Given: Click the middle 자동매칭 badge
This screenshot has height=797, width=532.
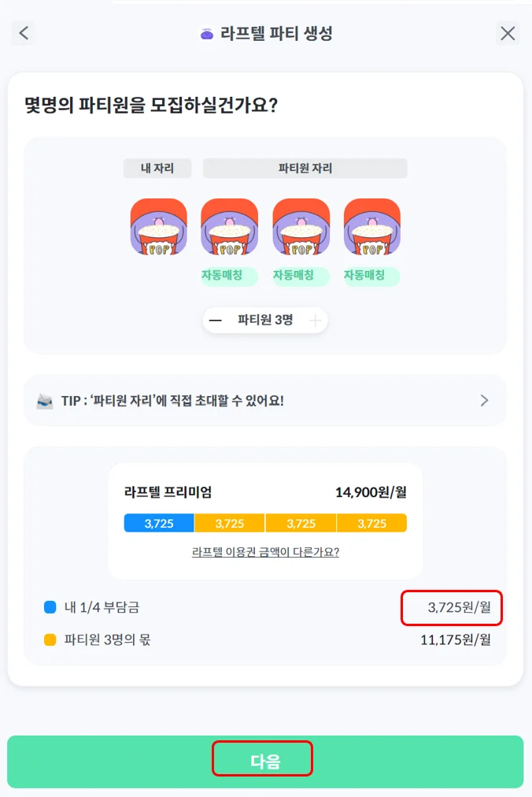Looking at the screenshot, I should coord(301,276).
